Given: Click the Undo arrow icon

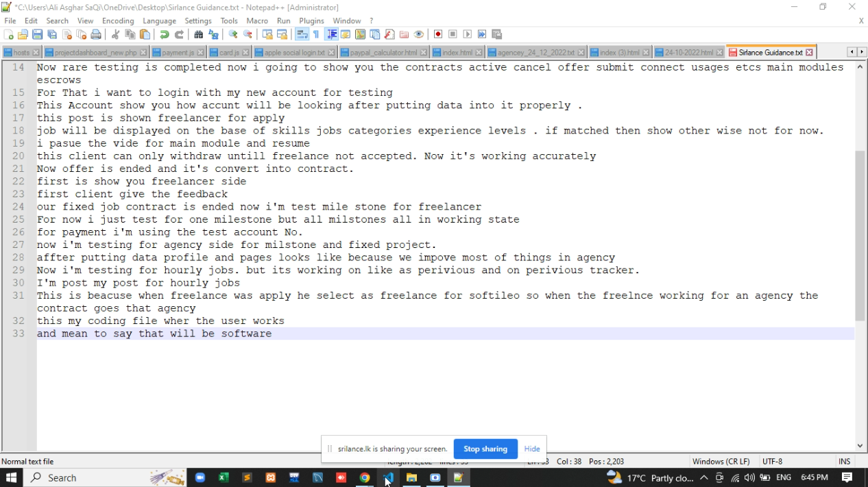Looking at the screenshot, I should point(165,35).
